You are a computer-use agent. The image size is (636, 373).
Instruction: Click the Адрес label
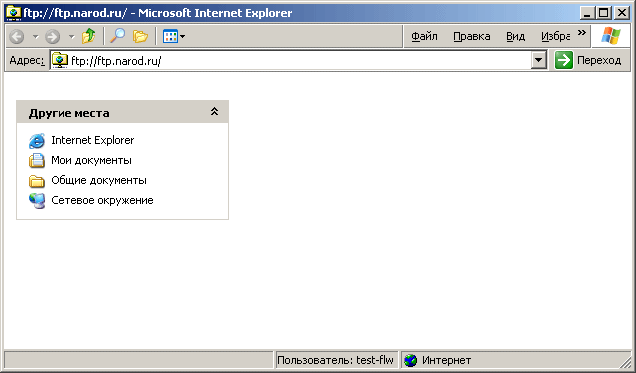[x=27, y=60]
